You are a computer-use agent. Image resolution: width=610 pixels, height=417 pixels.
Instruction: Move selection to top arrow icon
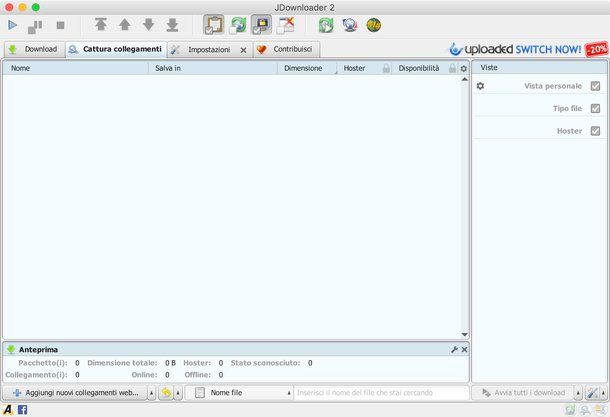point(101,25)
